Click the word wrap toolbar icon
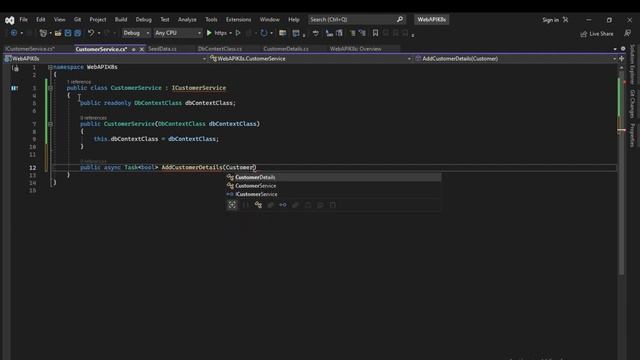 coord(316,33)
